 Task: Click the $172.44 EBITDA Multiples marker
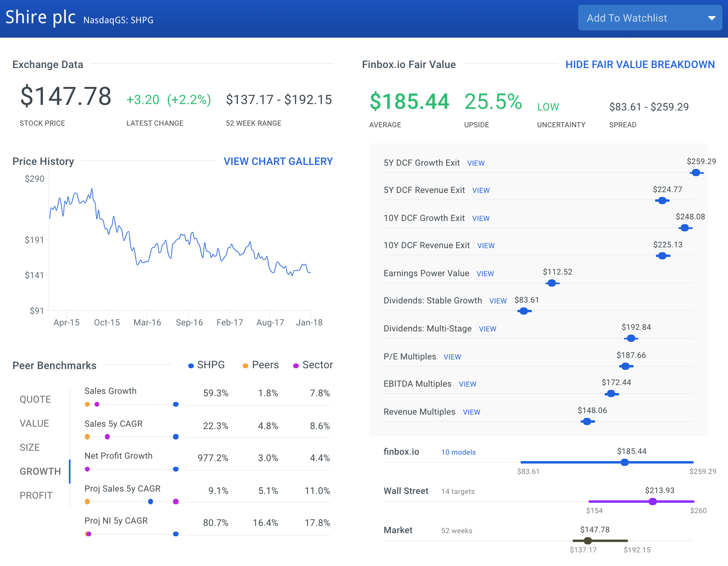pos(611,393)
